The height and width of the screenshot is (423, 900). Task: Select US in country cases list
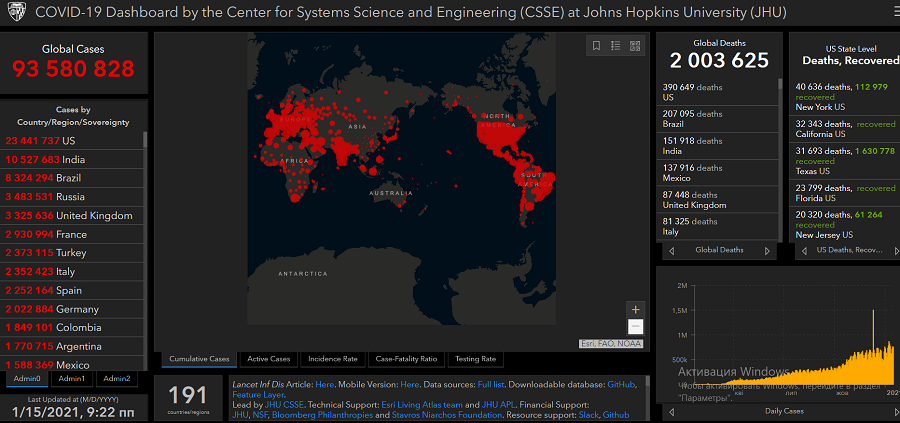(x=72, y=141)
